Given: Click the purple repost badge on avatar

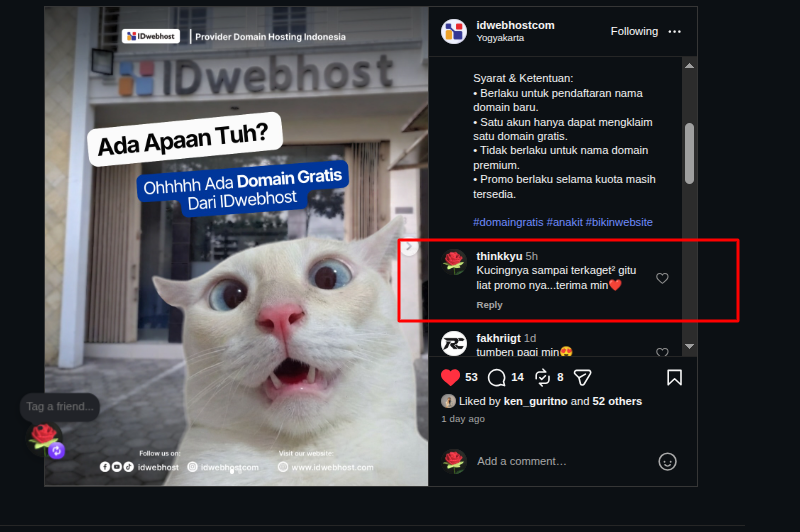Looking at the screenshot, I should click(x=57, y=450).
